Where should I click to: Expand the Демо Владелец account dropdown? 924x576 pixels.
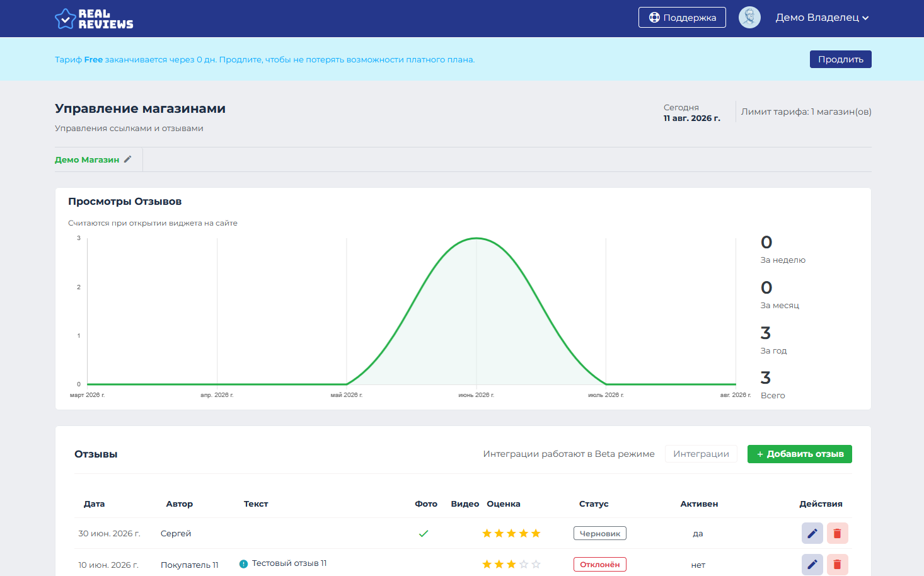click(822, 18)
